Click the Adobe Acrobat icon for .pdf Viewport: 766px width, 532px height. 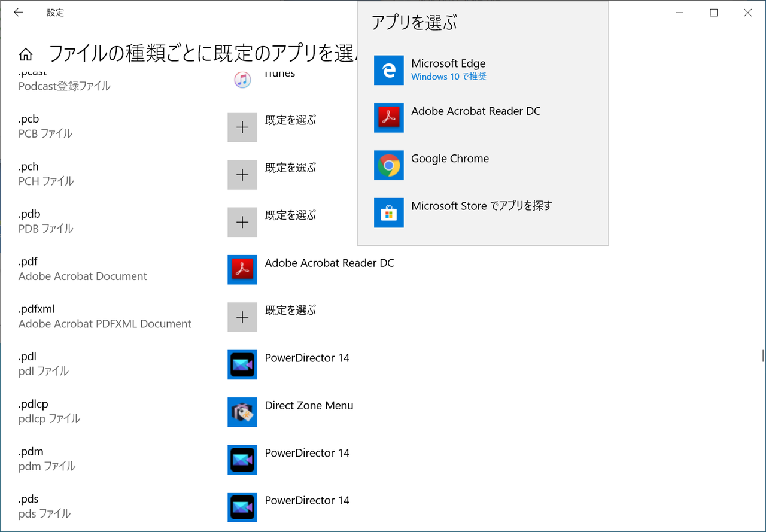[x=242, y=269]
